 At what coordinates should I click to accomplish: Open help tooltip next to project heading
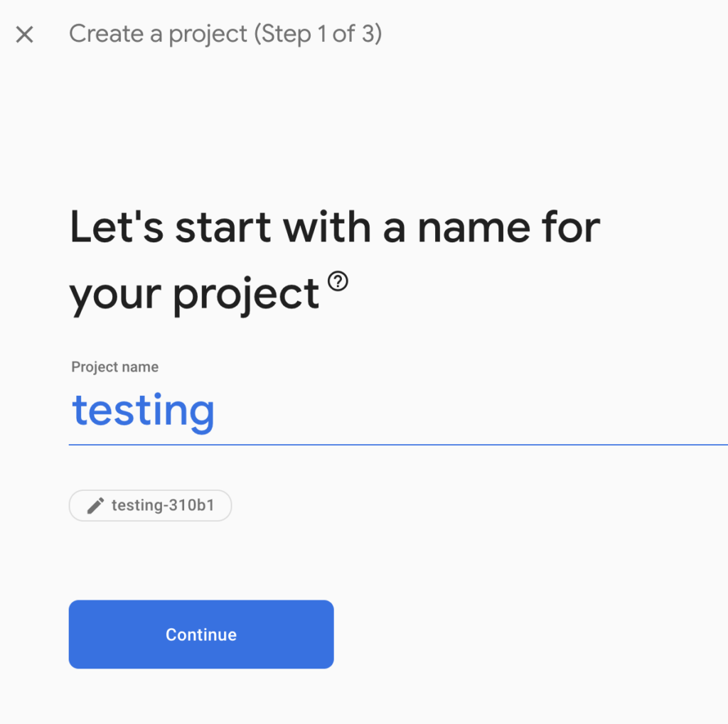[338, 281]
